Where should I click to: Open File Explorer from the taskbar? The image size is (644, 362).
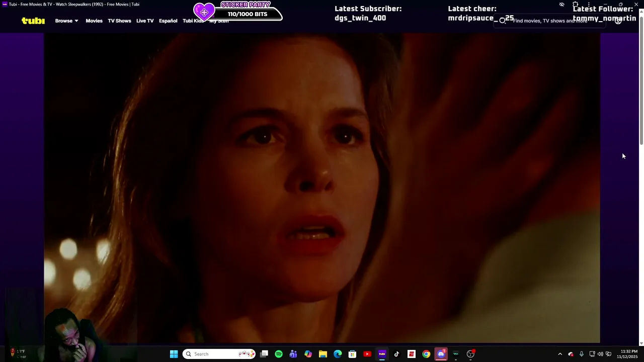click(x=323, y=354)
